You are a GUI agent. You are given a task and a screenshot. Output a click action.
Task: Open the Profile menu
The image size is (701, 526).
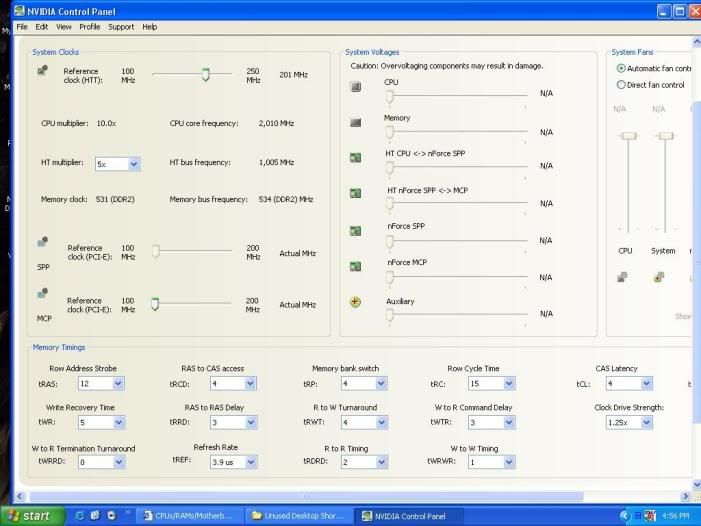89,27
